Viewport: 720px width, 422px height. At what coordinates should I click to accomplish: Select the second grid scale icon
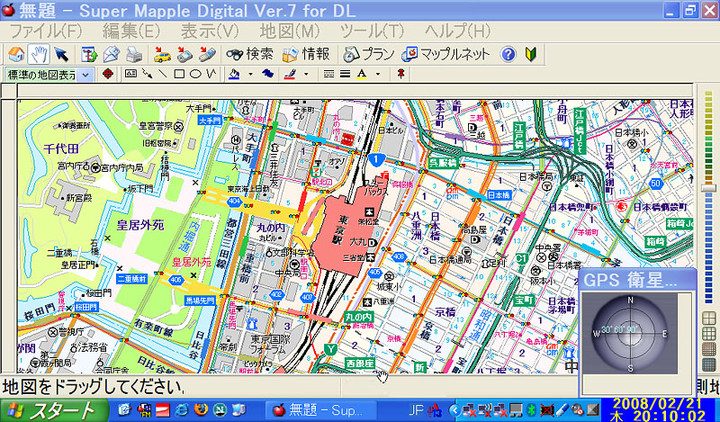coord(709,333)
